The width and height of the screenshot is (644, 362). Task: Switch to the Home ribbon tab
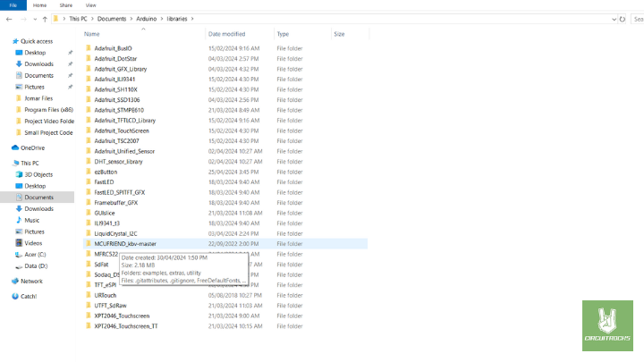(x=39, y=5)
